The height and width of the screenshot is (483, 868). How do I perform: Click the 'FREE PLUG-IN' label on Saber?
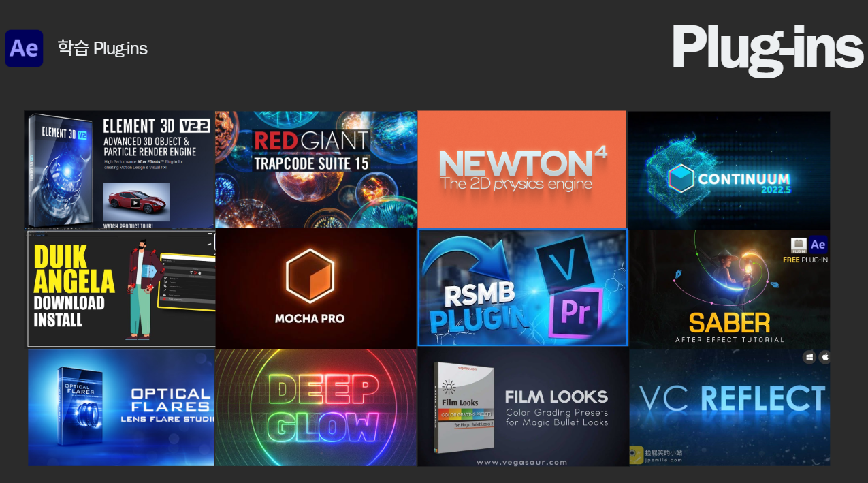[x=804, y=260]
